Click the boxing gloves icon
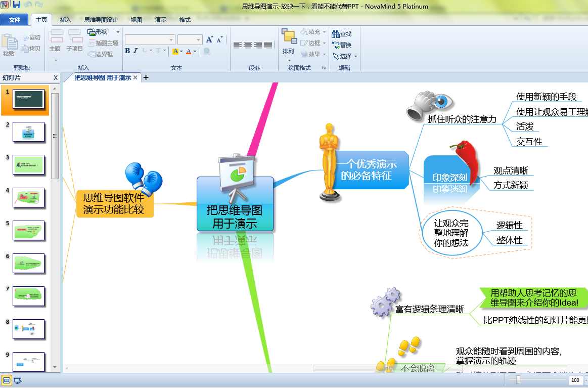Image resolution: width=588 pixels, height=388 pixels. click(144, 179)
